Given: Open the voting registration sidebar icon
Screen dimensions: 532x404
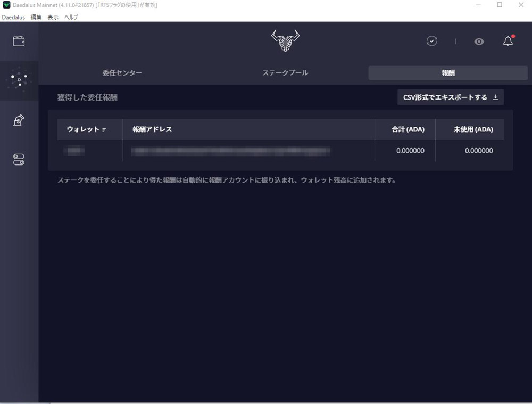Looking at the screenshot, I should pyautogui.click(x=19, y=120).
